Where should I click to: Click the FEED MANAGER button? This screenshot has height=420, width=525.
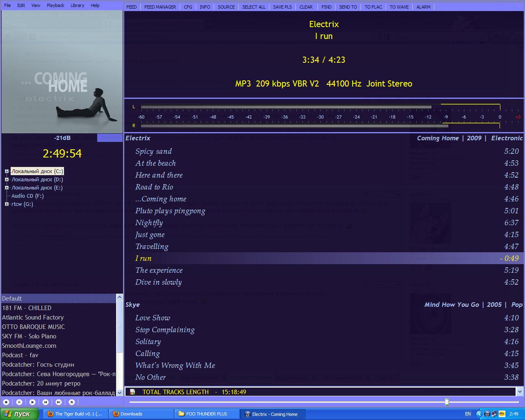[x=160, y=7]
